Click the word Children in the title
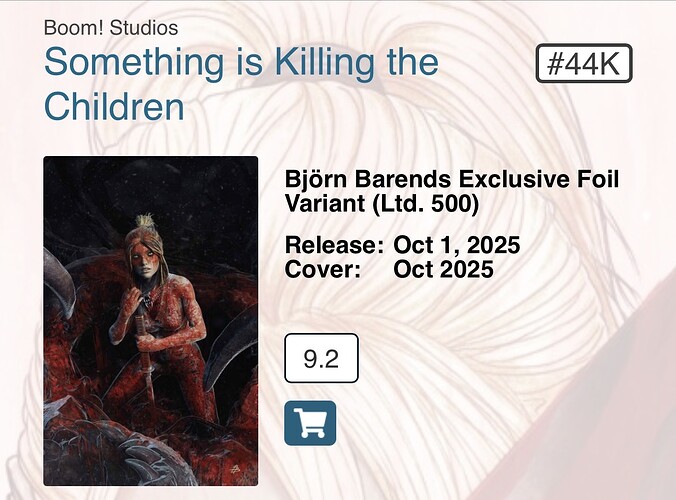676x500 pixels. click(115, 106)
